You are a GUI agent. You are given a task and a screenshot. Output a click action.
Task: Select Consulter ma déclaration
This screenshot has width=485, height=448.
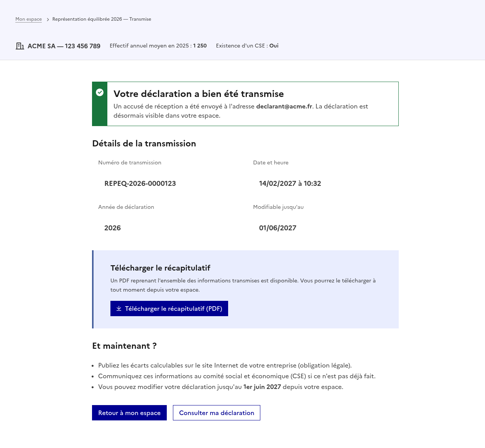pyautogui.click(x=216, y=413)
